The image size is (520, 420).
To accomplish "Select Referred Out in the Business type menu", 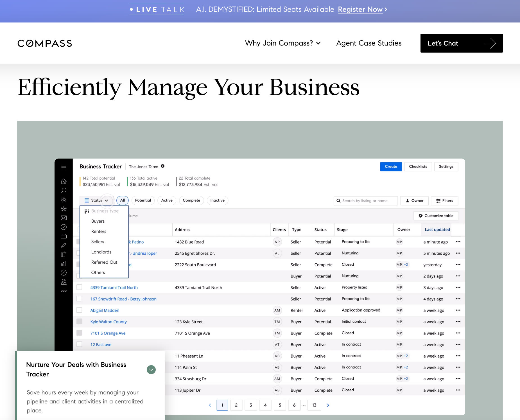I will (x=104, y=262).
